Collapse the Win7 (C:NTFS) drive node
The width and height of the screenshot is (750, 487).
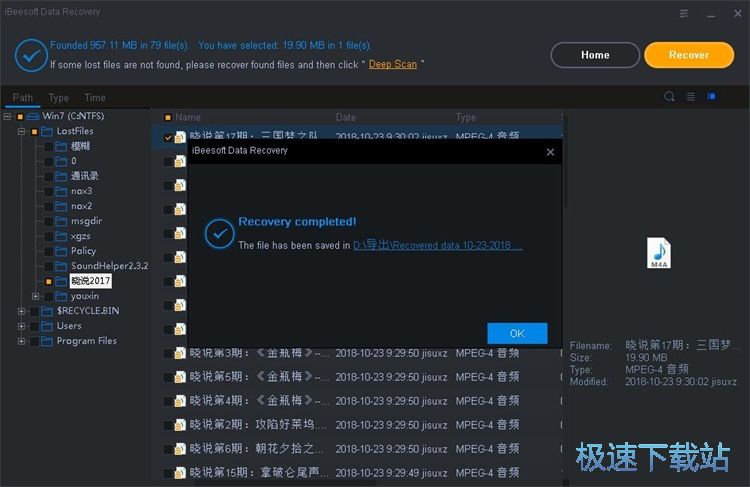point(7,116)
